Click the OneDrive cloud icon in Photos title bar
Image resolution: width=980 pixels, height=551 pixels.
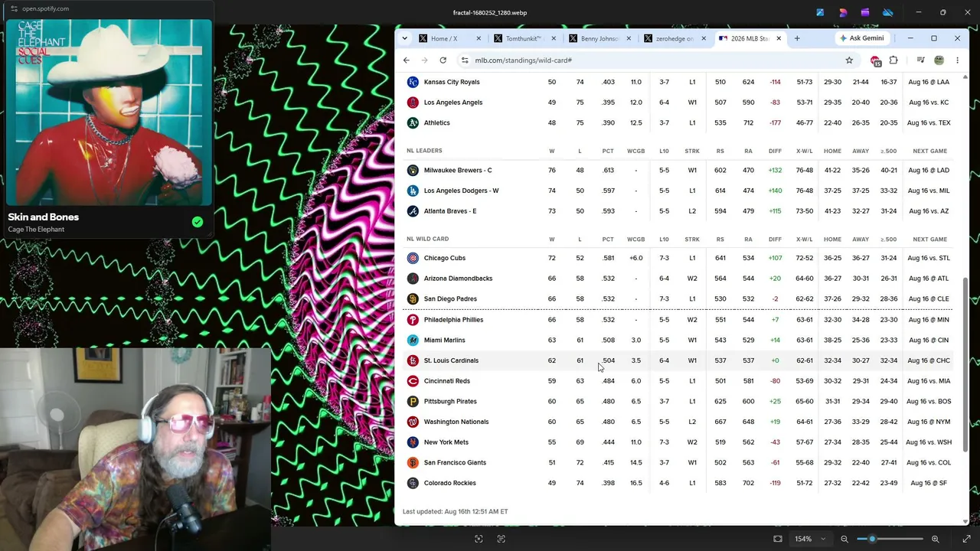pyautogui.click(x=888, y=12)
